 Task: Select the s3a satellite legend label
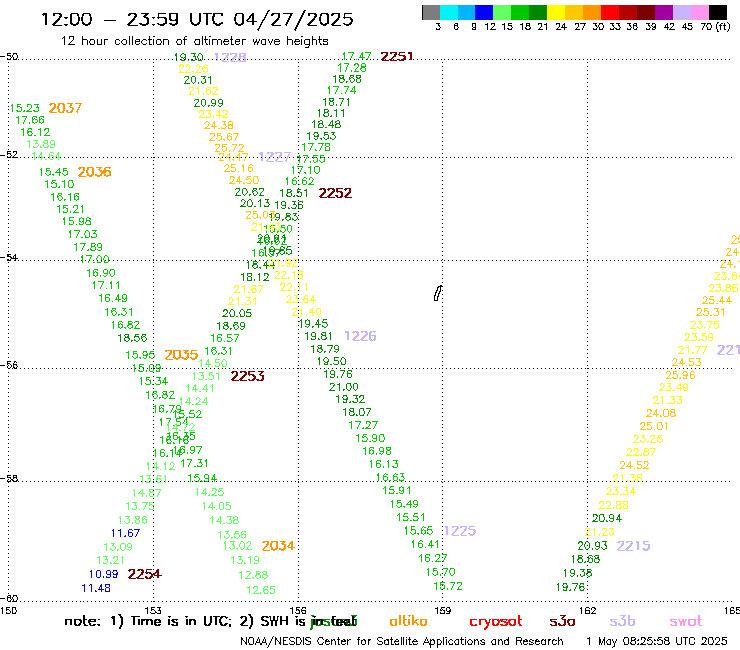(562, 621)
